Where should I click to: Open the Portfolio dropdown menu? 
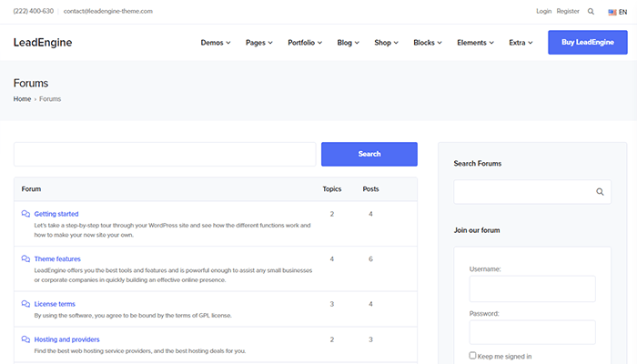click(x=305, y=43)
